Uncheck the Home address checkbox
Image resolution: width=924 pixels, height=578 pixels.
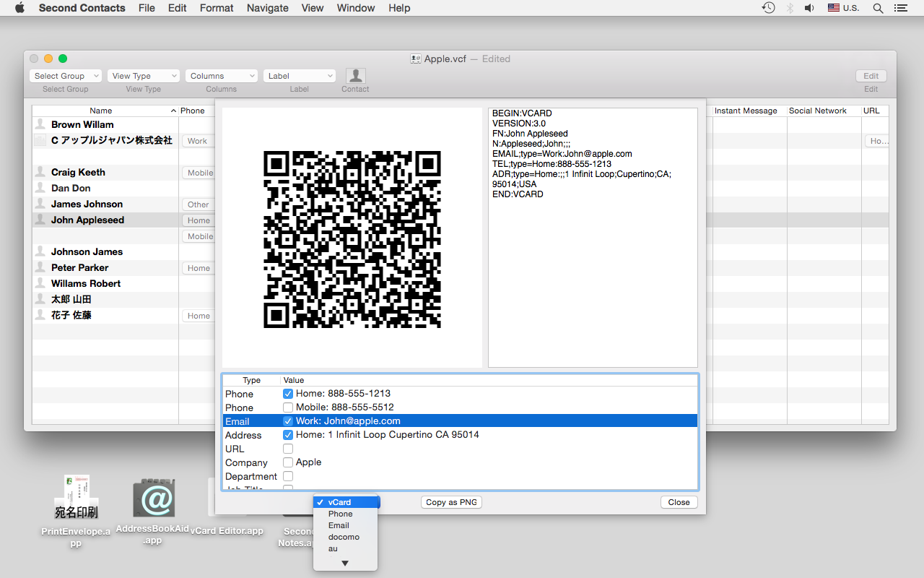288,435
